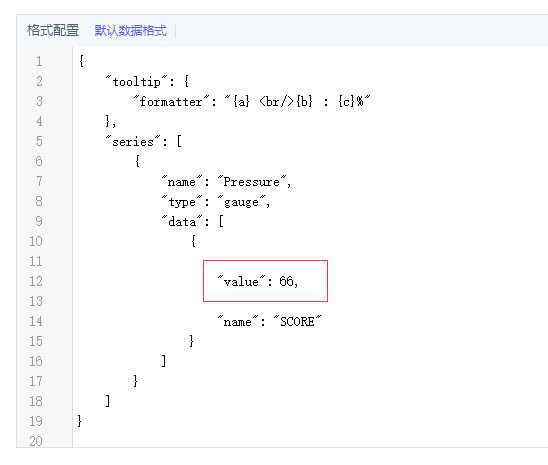Select line number 19 in the gutter
Screen dimensions: 548x465
tap(36, 421)
